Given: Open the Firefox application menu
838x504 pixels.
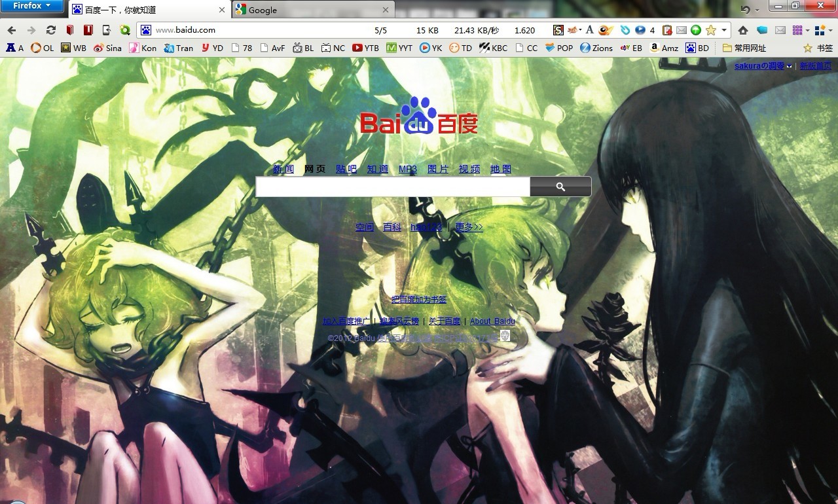Looking at the screenshot, I should (x=32, y=6).
